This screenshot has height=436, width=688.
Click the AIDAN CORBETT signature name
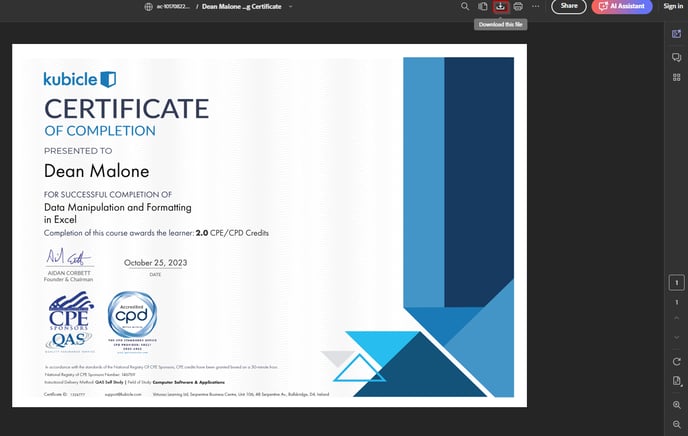(x=69, y=273)
